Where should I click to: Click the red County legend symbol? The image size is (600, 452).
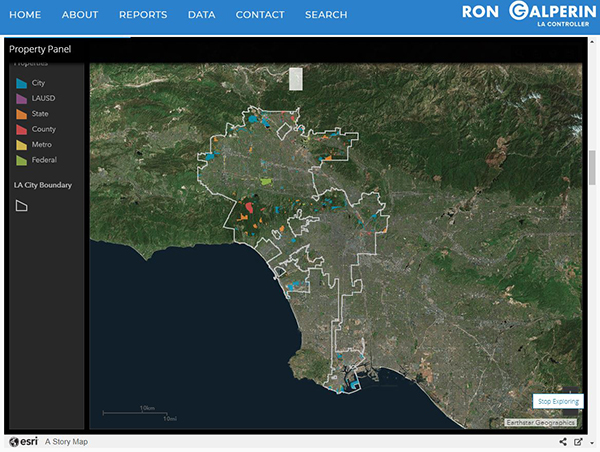21,129
